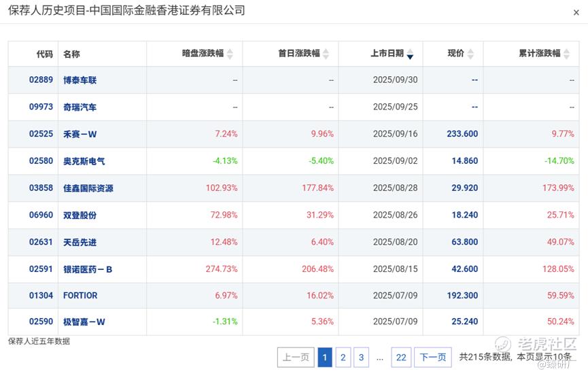Open stock code 03858
The width and height of the screenshot is (588, 378).
tap(41, 188)
